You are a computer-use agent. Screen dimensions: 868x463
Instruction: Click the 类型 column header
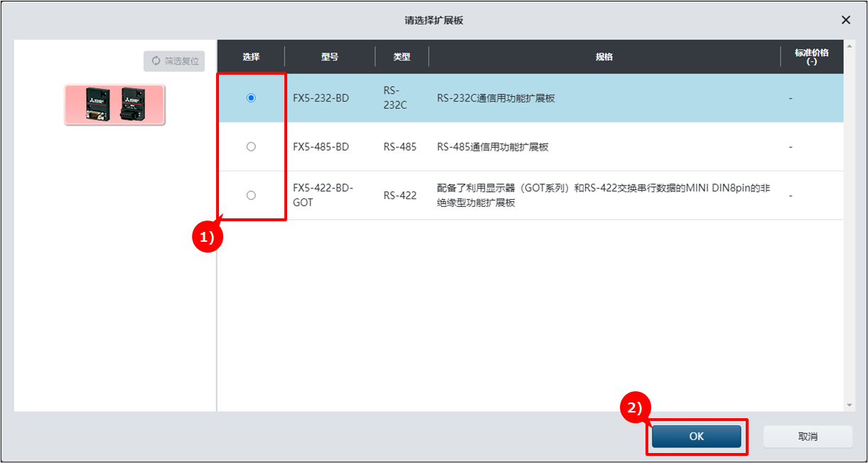402,57
